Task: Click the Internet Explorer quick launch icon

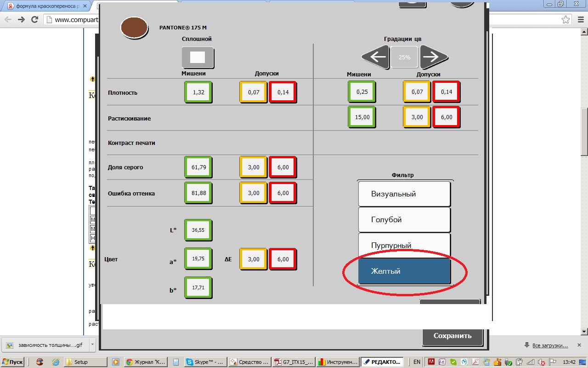Action: 56,362
